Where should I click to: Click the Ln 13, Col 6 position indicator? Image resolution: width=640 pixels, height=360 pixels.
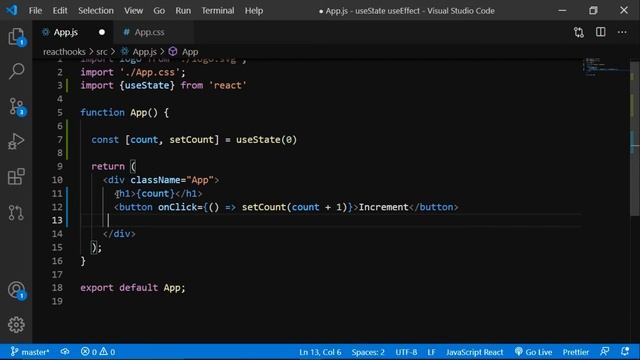tap(320, 352)
